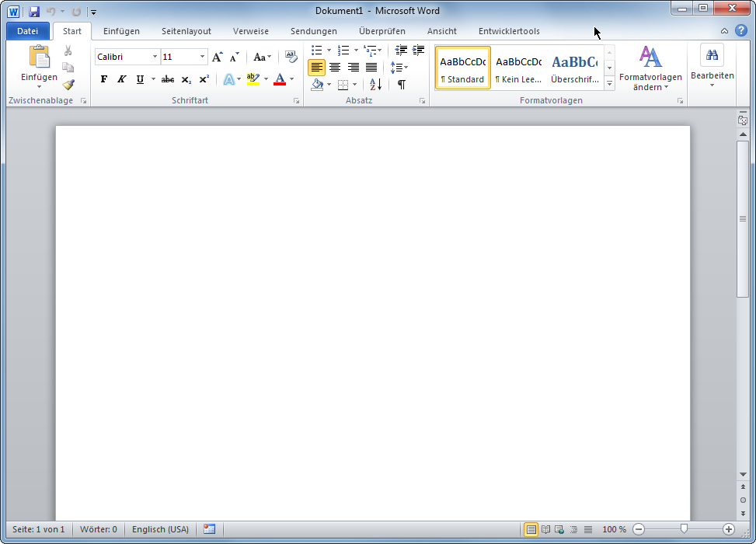Click the vertical scrollbar thumb
The image size is (756, 544).
[x=743, y=219]
